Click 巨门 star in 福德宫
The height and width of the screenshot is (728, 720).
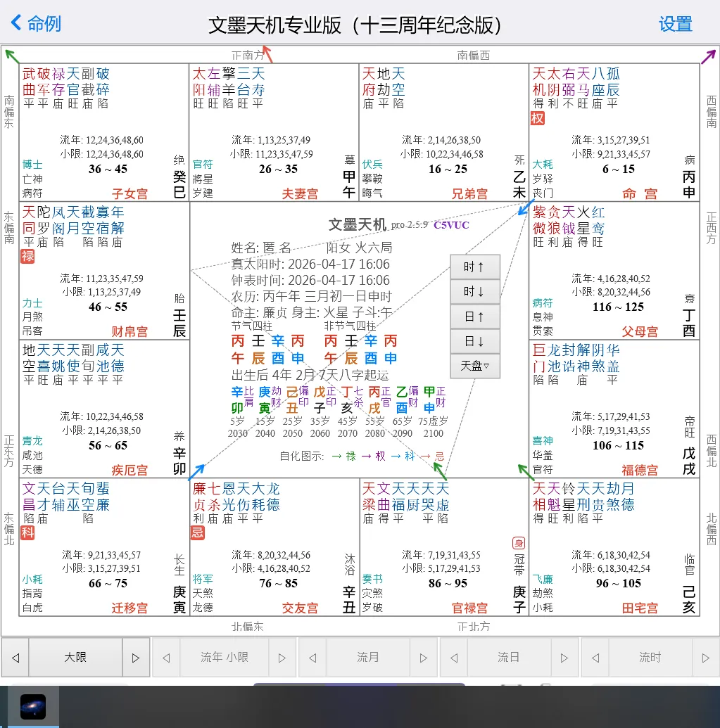click(539, 358)
